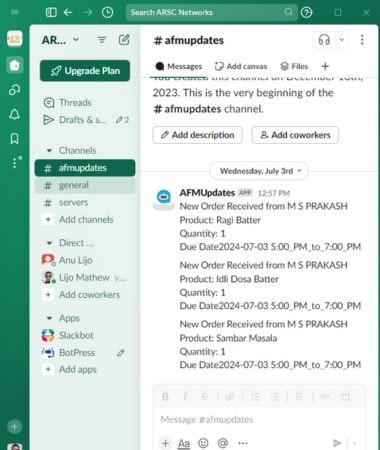The width and height of the screenshot is (380, 450).
Task: Open the general channel
Action: point(85,185)
